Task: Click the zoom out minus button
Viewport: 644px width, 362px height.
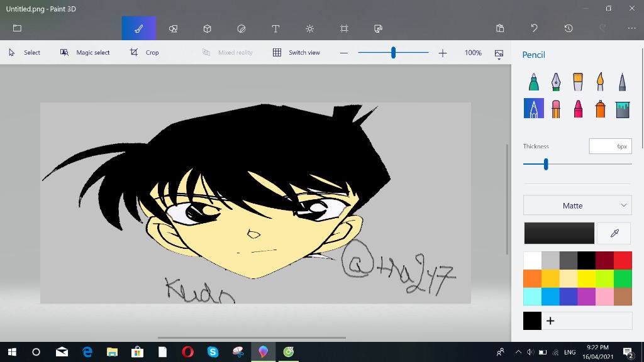Action: [x=344, y=53]
